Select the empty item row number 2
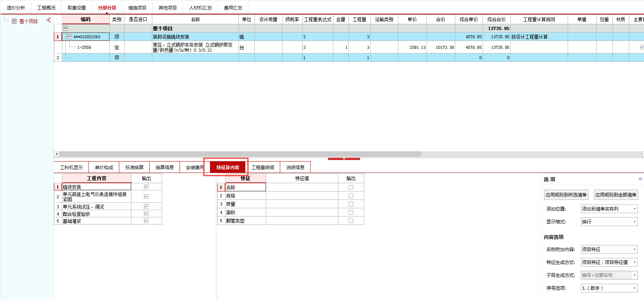644x300 pixels. [x=58, y=58]
